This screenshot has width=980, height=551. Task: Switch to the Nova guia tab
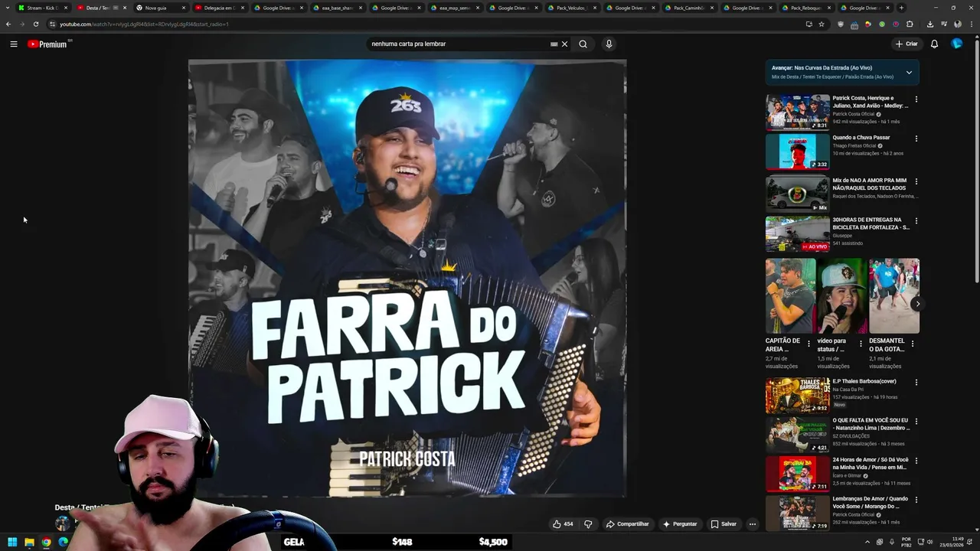point(160,8)
